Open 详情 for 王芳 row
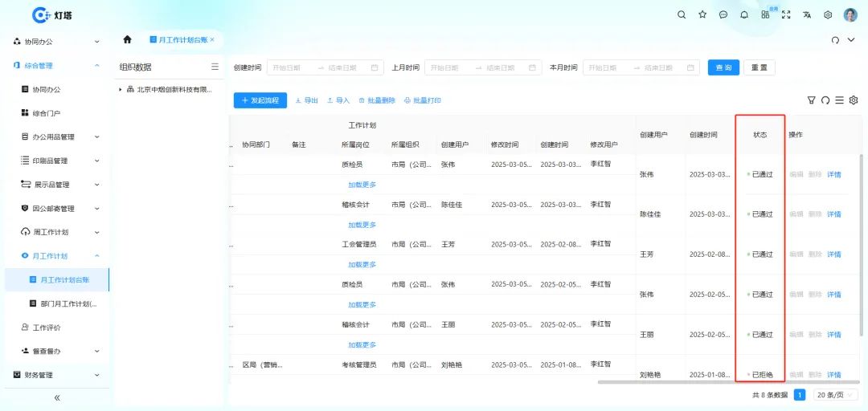 pos(833,254)
